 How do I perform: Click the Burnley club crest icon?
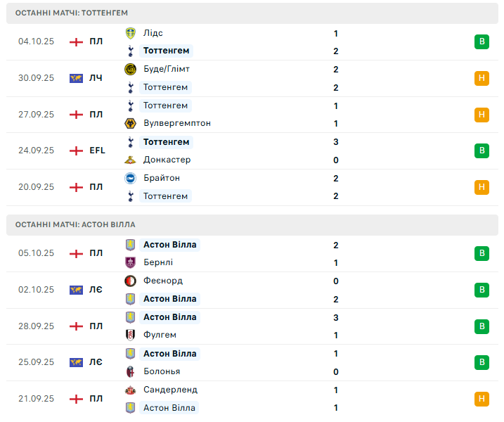coord(130,262)
